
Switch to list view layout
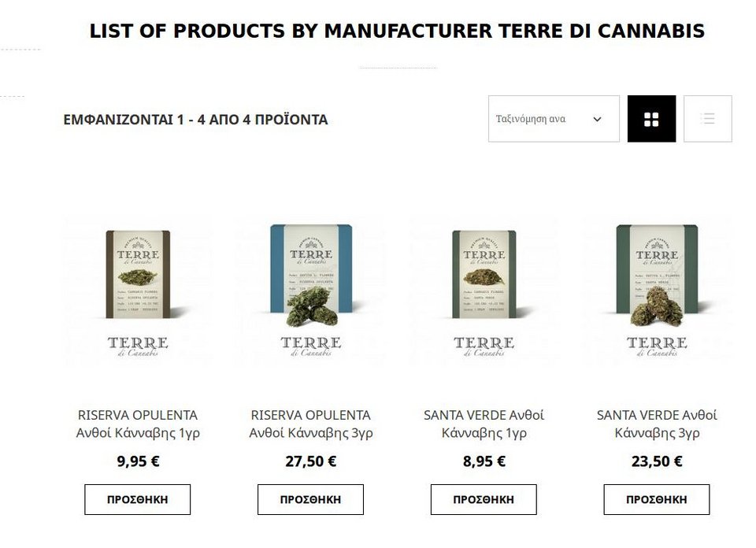pyautogui.click(x=707, y=119)
